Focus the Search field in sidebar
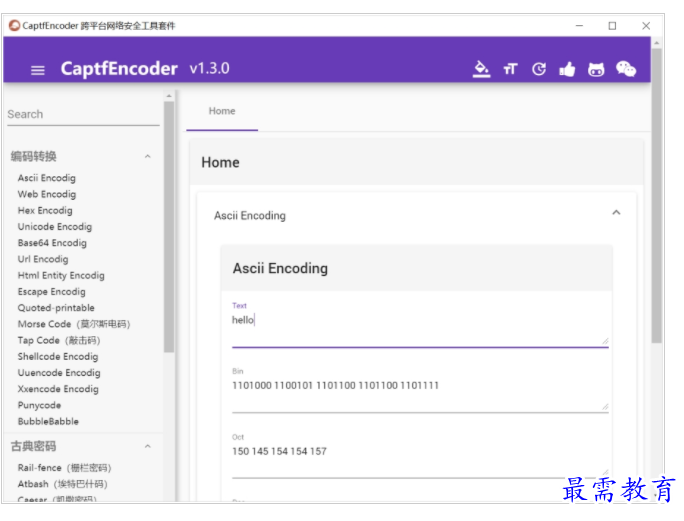Image resolution: width=684 pixels, height=521 pixels. click(x=83, y=114)
